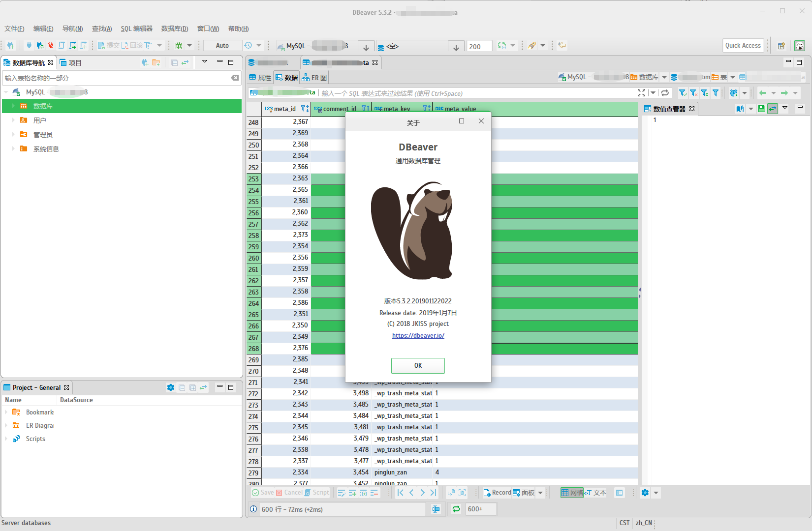
Task: Click the Open Perspective icon
Action: [781, 46]
